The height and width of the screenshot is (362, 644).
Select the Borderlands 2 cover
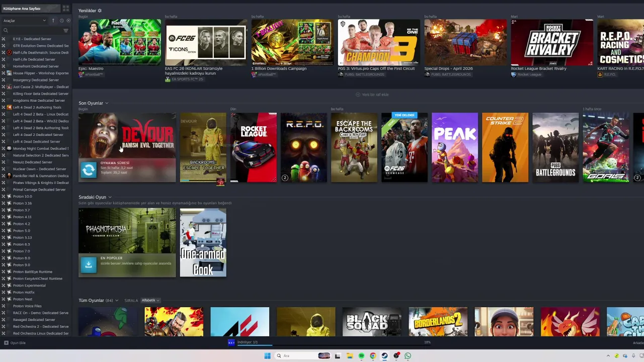click(x=438, y=322)
